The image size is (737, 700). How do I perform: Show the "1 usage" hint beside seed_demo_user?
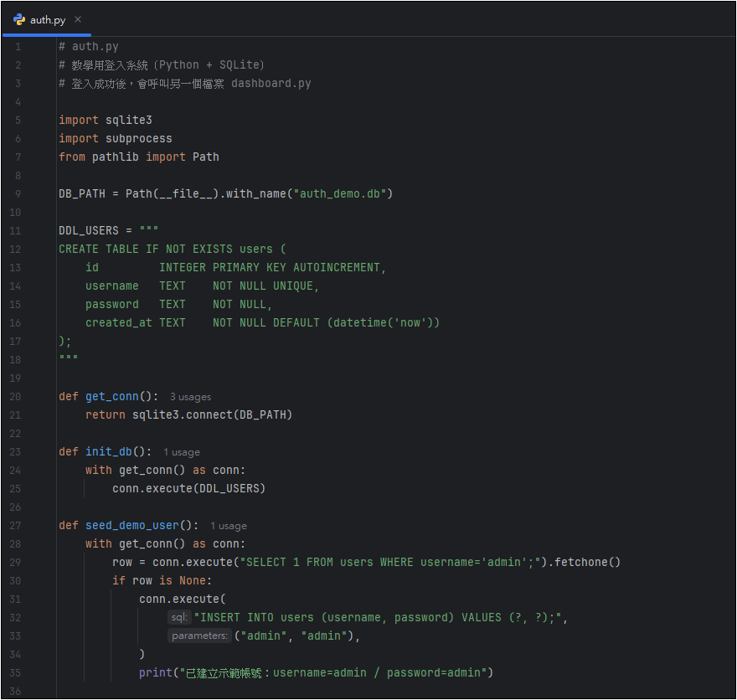click(229, 526)
